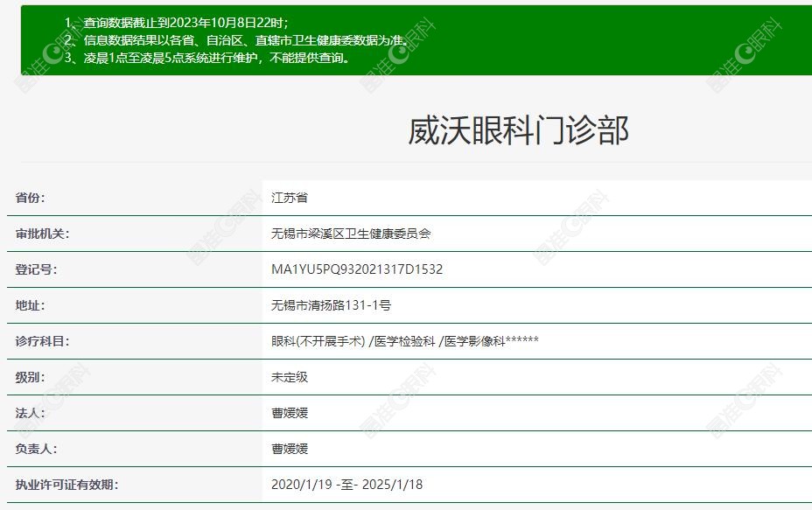Select the value 未定级

point(290,377)
